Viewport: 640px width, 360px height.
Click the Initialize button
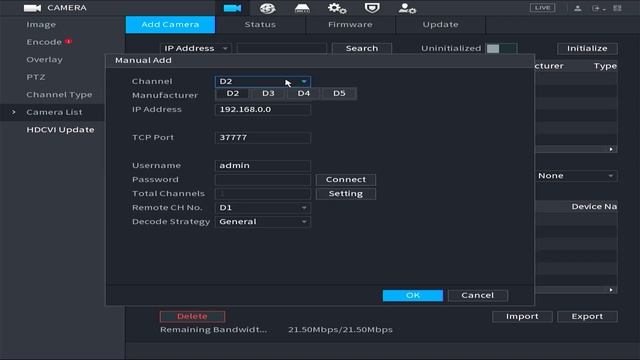[587, 49]
